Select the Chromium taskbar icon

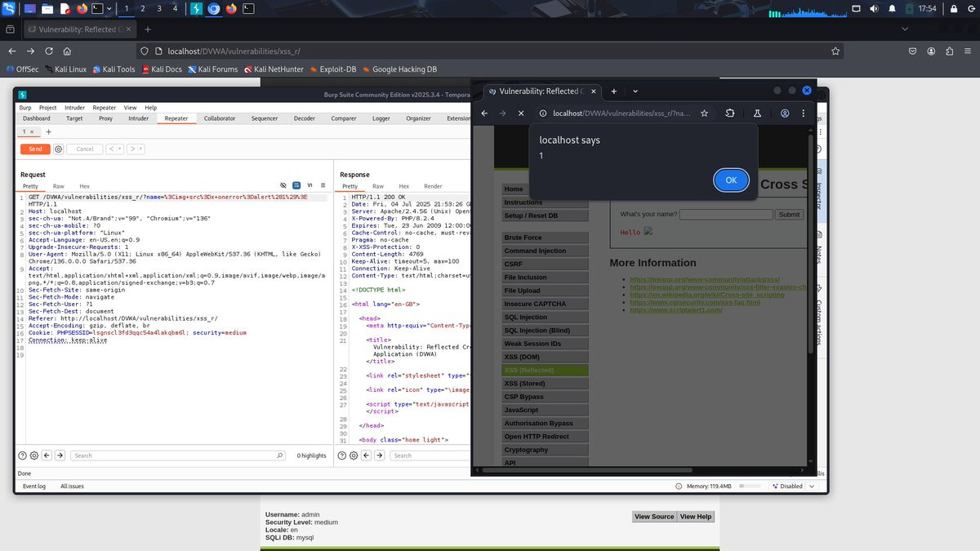(214, 9)
